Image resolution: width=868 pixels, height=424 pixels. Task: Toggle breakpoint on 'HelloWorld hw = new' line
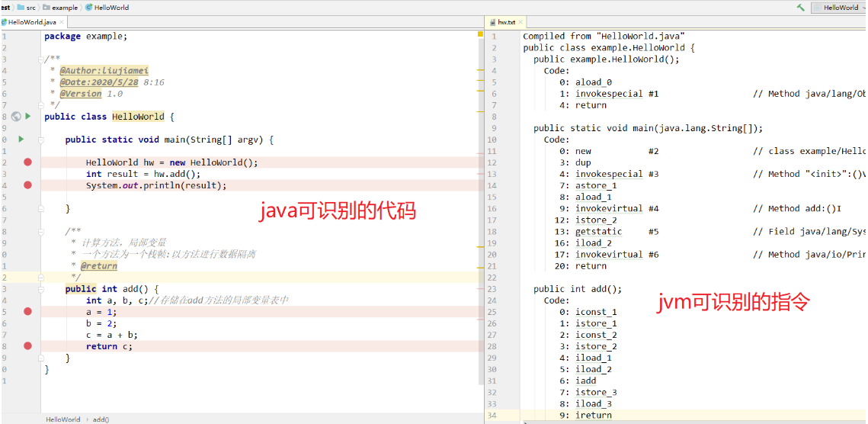pyautogui.click(x=27, y=162)
